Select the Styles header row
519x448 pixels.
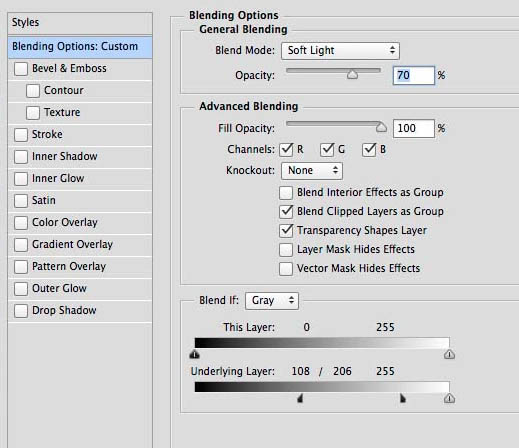click(80, 23)
